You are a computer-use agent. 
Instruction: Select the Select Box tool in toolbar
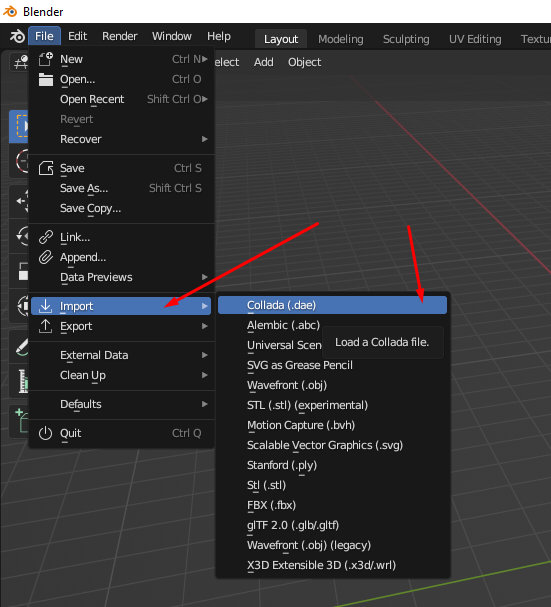pos(19,126)
